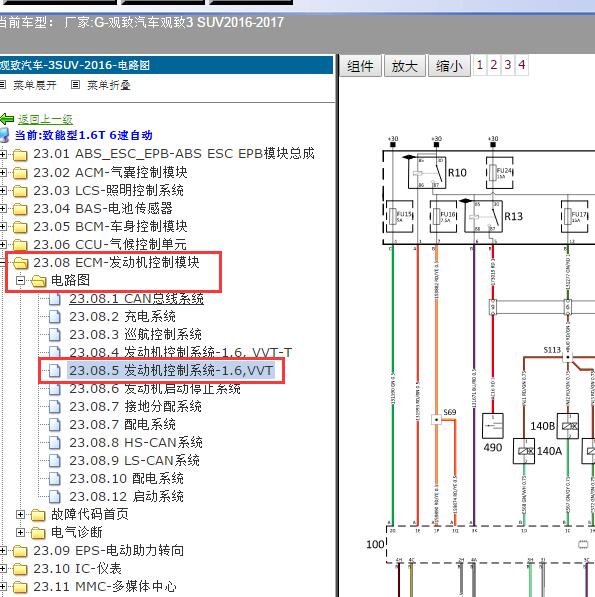Click the 故障代码首页 folder icon

38,515
